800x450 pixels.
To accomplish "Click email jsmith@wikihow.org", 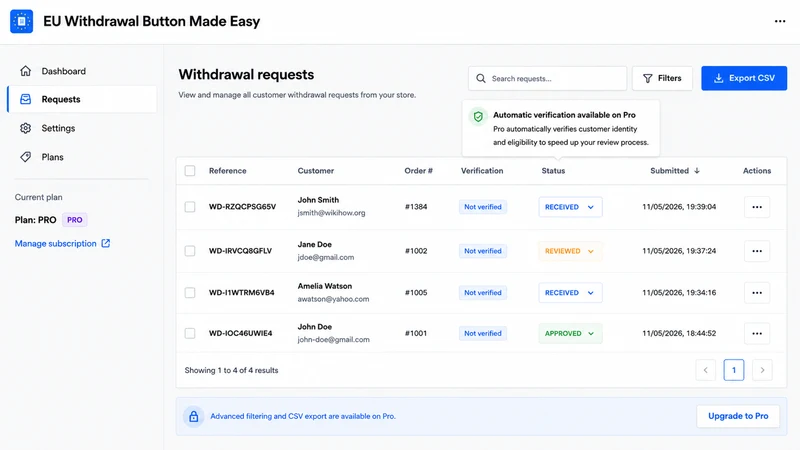I will pos(332,213).
